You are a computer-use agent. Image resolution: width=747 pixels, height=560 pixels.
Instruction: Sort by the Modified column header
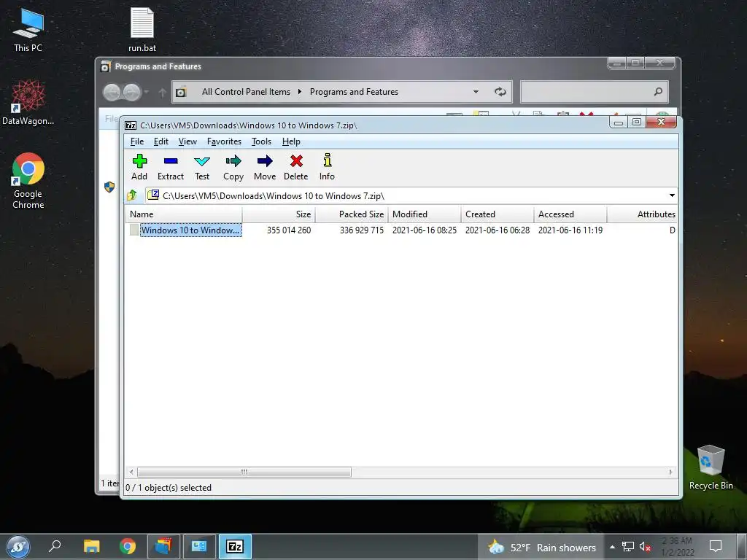(x=425, y=214)
